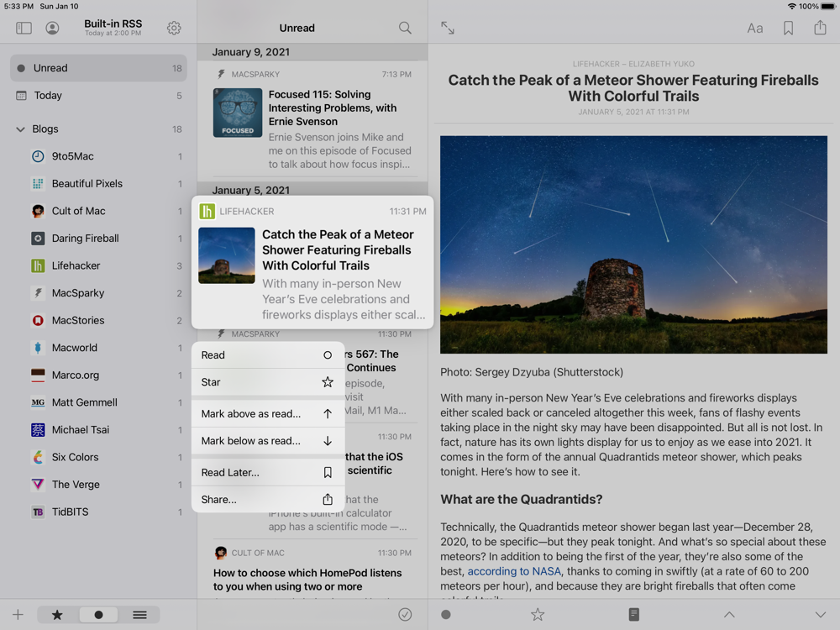Go to next article with down chevron

(x=820, y=615)
